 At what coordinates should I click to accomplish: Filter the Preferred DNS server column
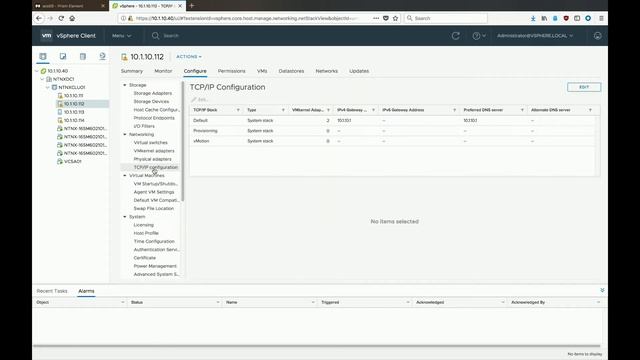[x=522, y=110]
